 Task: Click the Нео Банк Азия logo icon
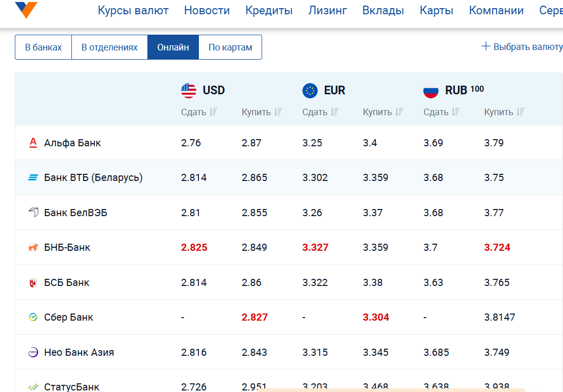pyautogui.click(x=33, y=352)
